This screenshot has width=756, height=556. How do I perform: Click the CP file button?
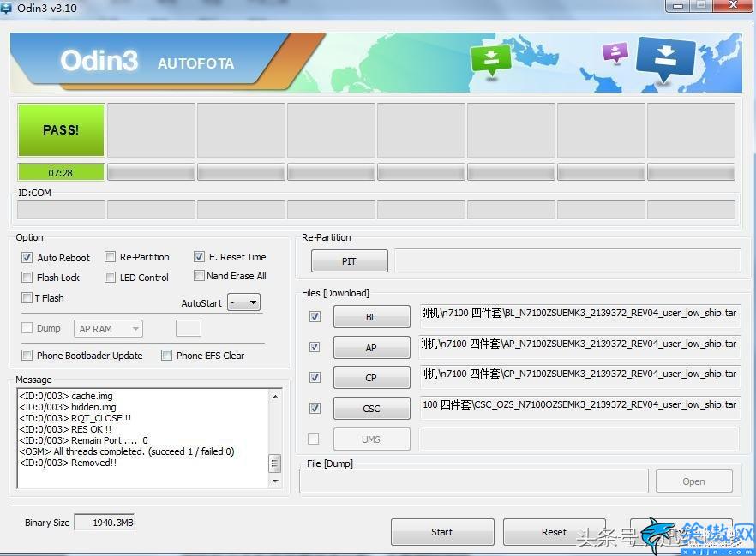372,378
